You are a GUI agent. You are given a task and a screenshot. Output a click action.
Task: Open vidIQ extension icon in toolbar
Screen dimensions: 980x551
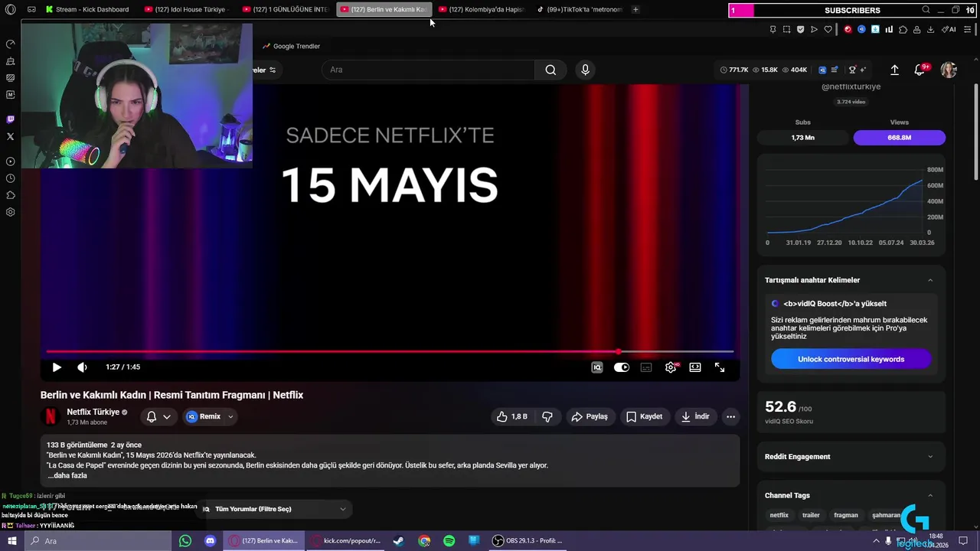(861, 29)
